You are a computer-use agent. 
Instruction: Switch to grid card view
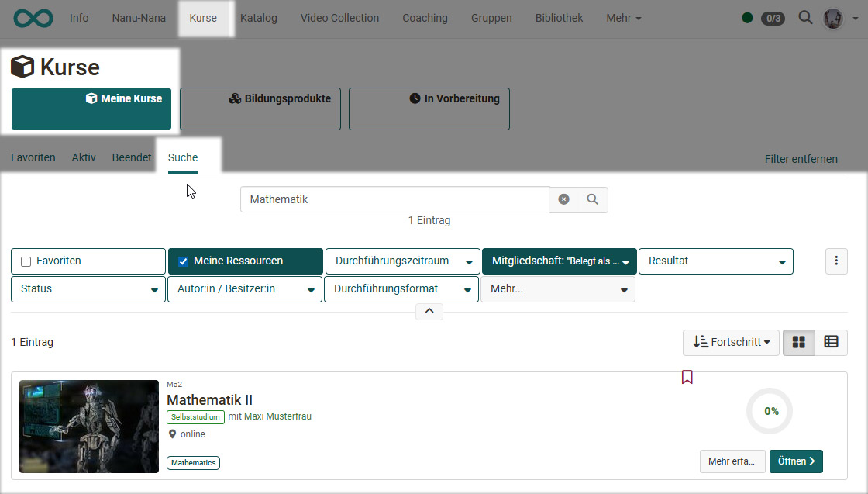tap(799, 342)
